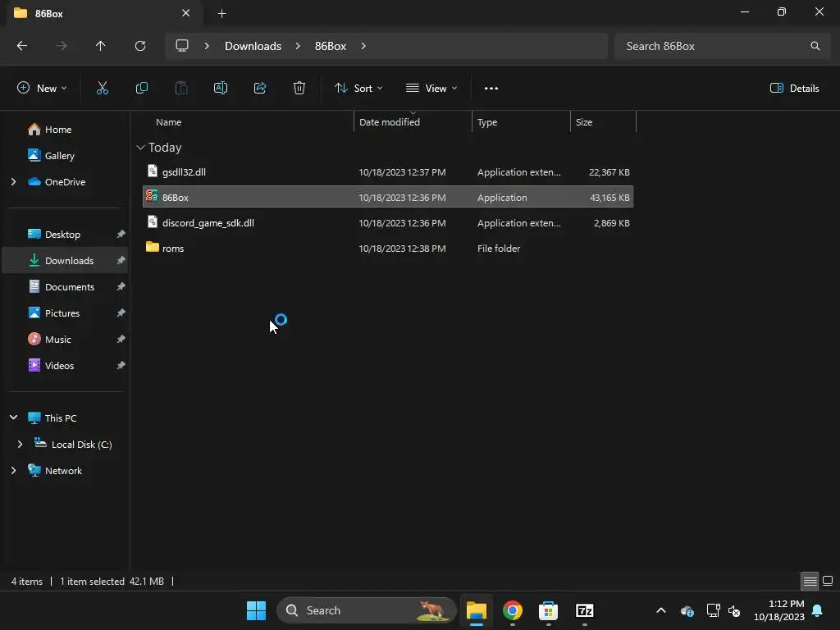Select the roms folder
Viewport: 840px width, 630px height.
pyautogui.click(x=388, y=248)
